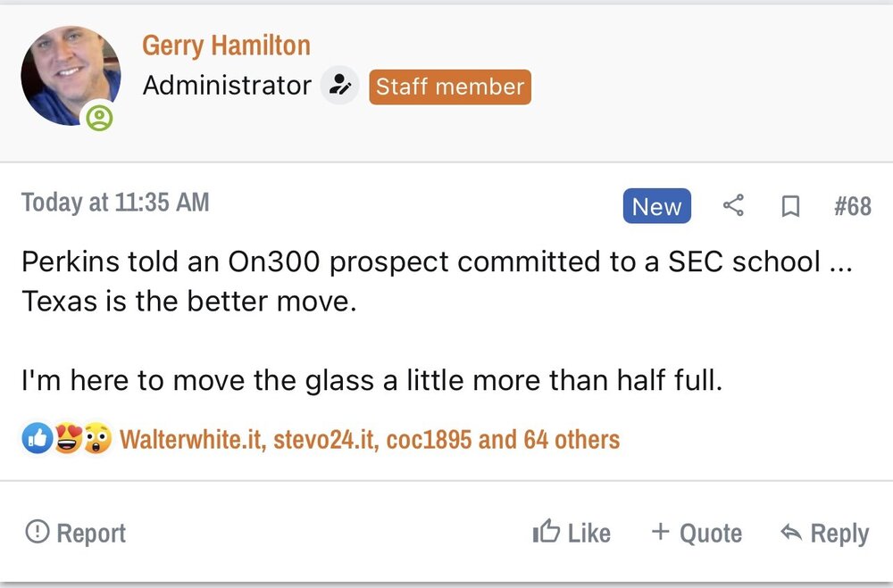Click the Administrator user title

227,86
